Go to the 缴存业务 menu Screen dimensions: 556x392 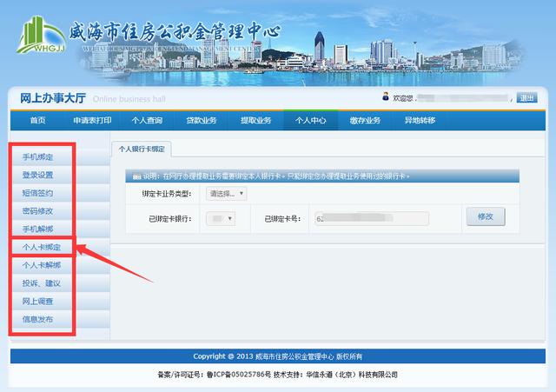tap(365, 120)
